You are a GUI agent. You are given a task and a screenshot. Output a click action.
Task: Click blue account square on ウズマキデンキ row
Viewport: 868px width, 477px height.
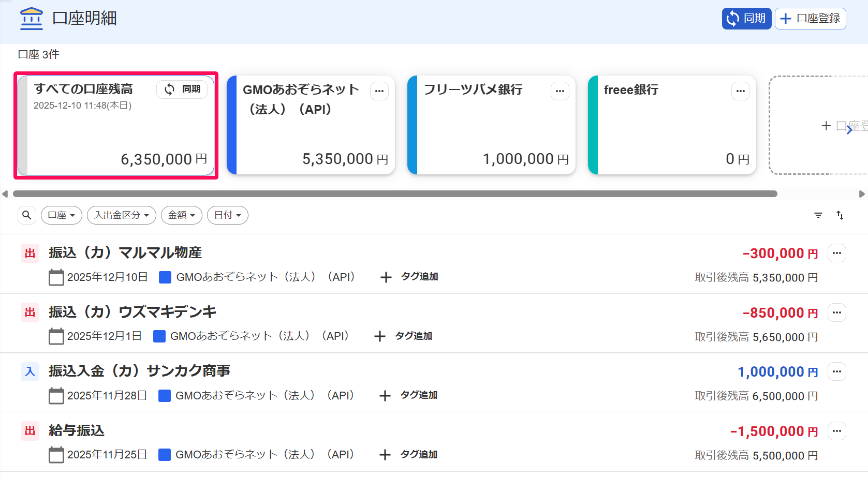159,336
